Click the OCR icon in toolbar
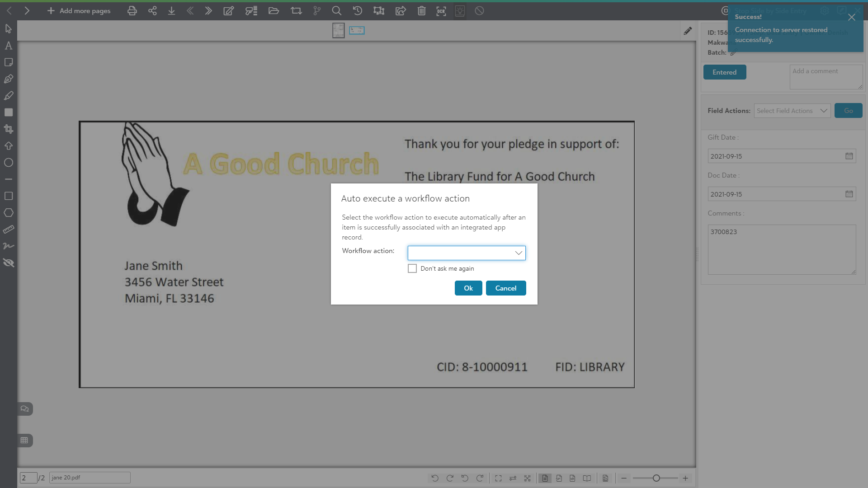This screenshot has height=488, width=868. (x=441, y=11)
